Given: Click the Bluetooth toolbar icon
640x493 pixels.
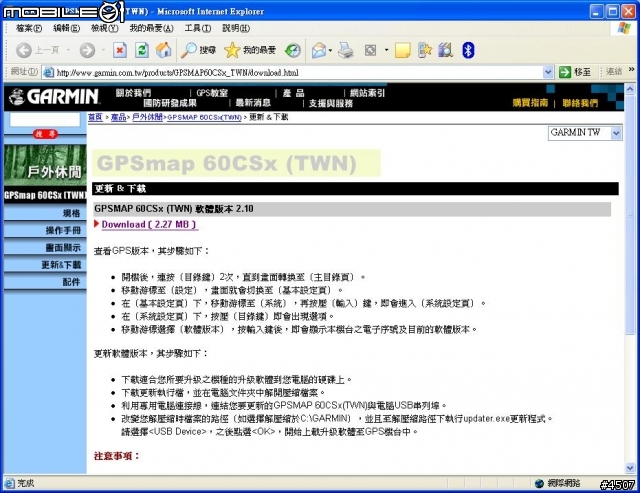Looking at the screenshot, I should point(468,51).
